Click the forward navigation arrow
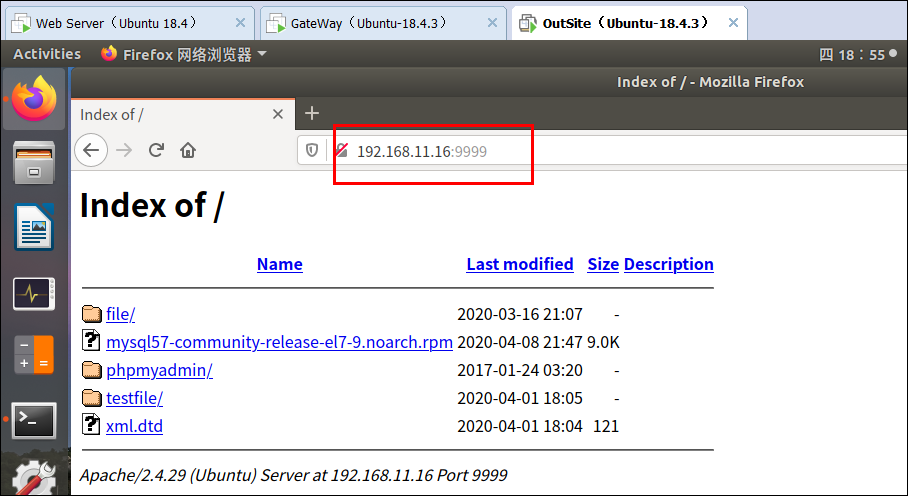The image size is (908, 496). coord(124,150)
